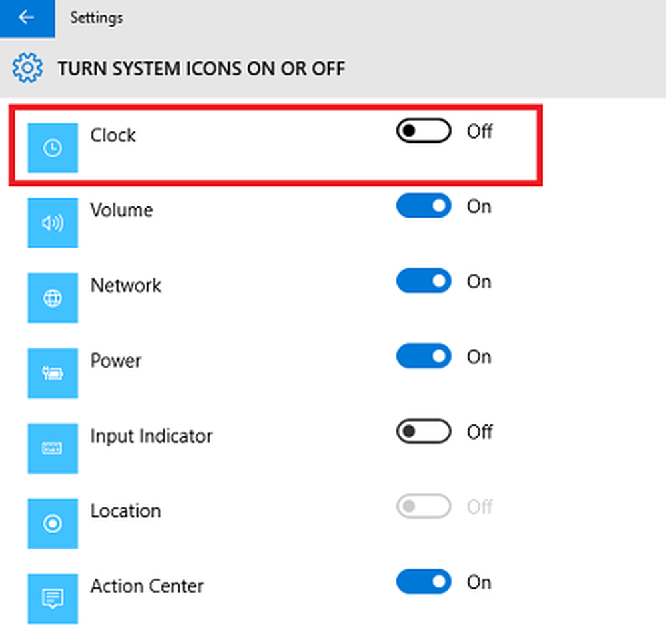Screen dimensions: 666x644
Task: Select the Network row label
Action: coord(126,285)
